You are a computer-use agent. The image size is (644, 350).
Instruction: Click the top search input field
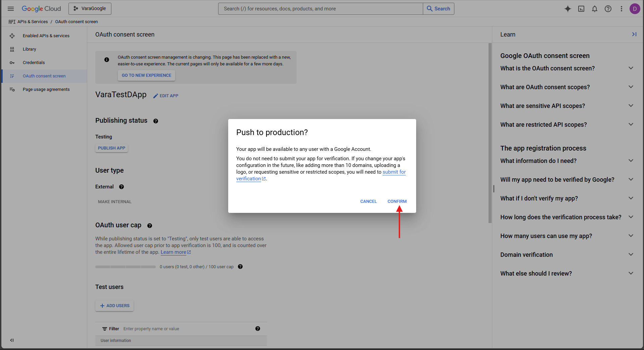320,9
